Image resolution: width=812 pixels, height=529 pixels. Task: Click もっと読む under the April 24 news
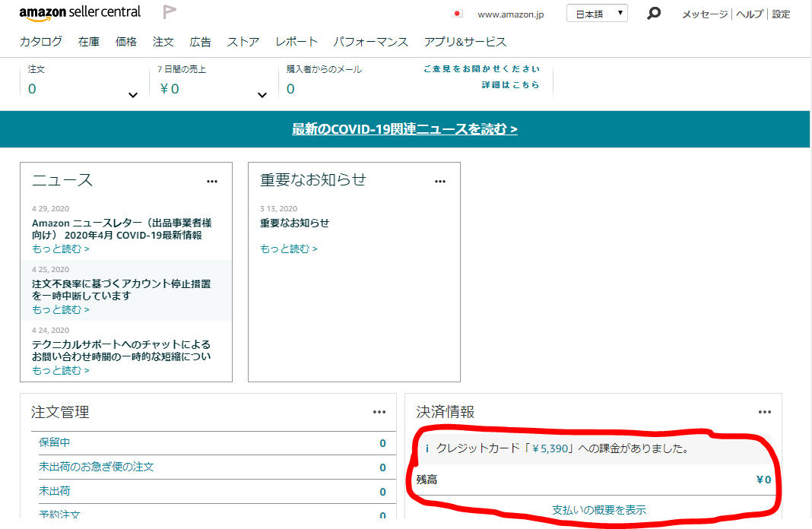[x=60, y=371]
